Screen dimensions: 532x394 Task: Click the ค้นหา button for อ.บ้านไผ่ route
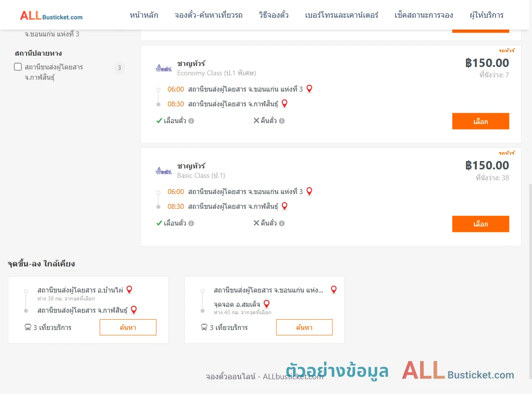128,327
